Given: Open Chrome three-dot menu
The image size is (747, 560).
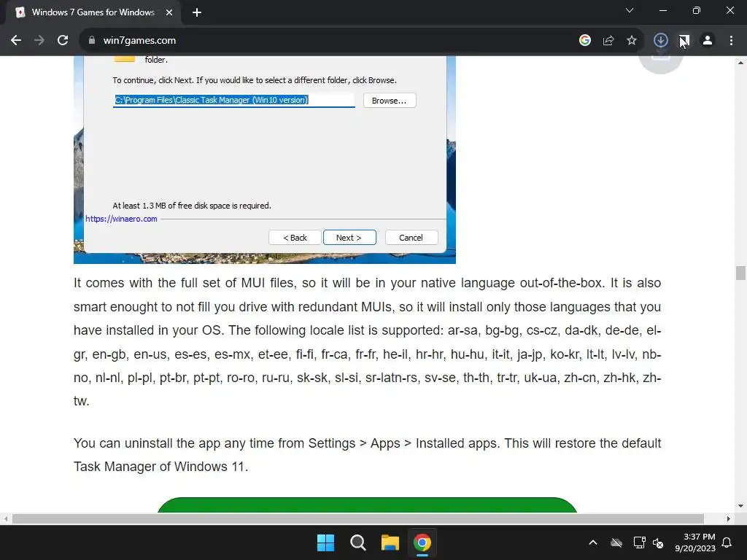Looking at the screenshot, I should 731,41.
